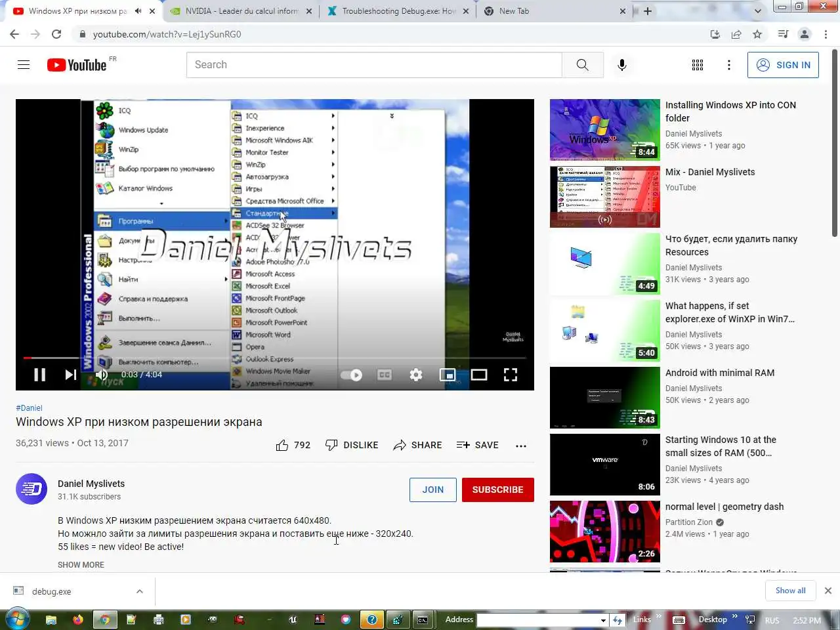Expand description with SHOW MORE
This screenshot has height=630, width=840.
tap(81, 565)
